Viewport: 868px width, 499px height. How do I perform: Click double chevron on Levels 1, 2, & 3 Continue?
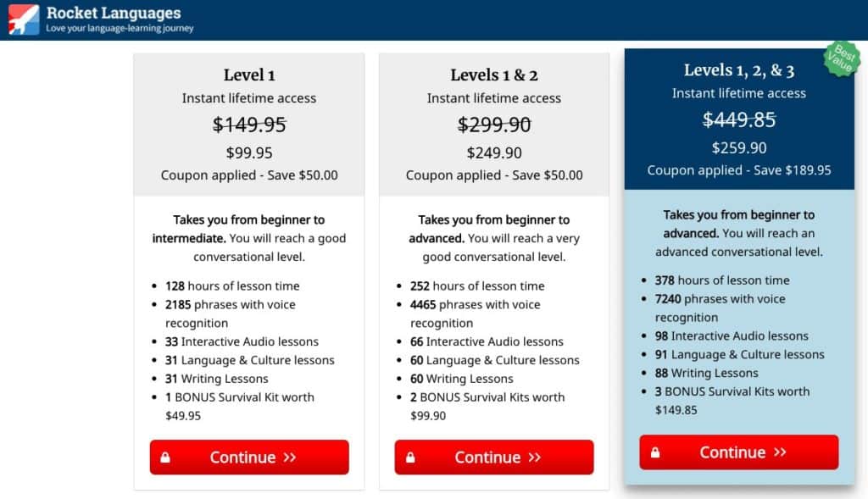(780, 452)
